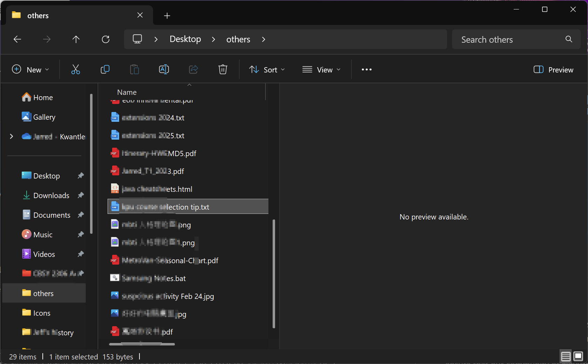Switch to large thumbnails view in status bar
Image resolution: width=588 pixels, height=364 pixels.
coord(578,356)
